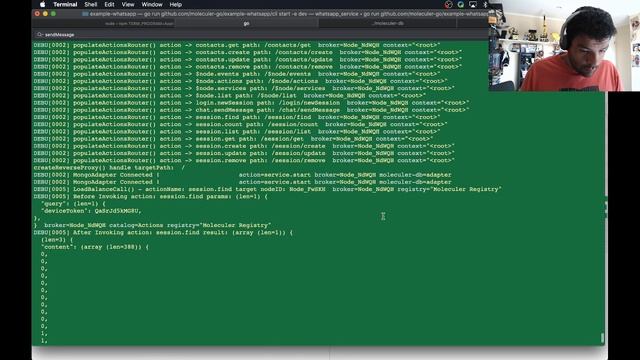Click the log line for $node.events action
The width and height of the screenshot is (640, 360).
pyautogui.click(x=237, y=74)
